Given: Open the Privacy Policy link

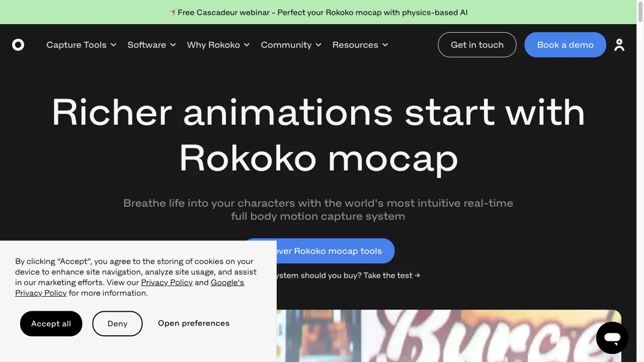Looking at the screenshot, I should coord(167,283).
